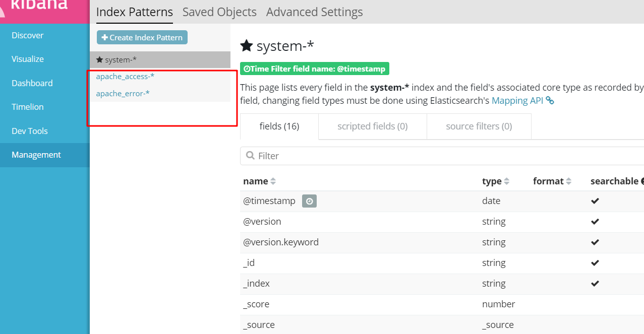
Task: Click searchable checkmark in @timestamp row
Action: 595,201
